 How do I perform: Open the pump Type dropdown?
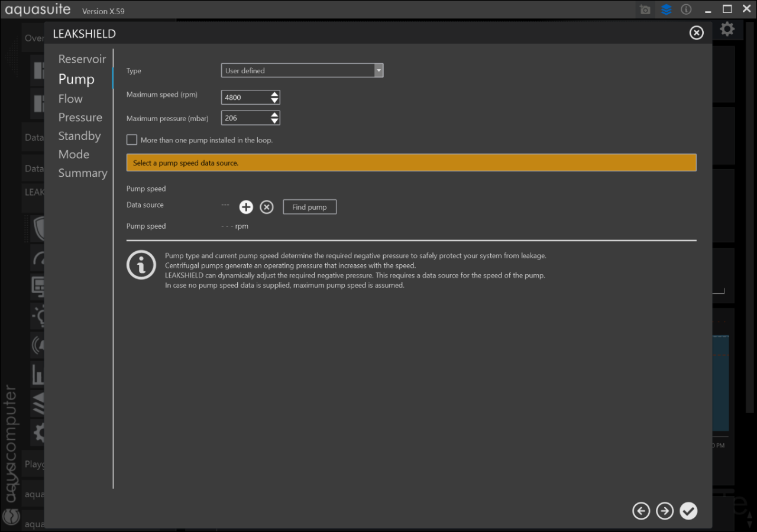[x=302, y=71]
